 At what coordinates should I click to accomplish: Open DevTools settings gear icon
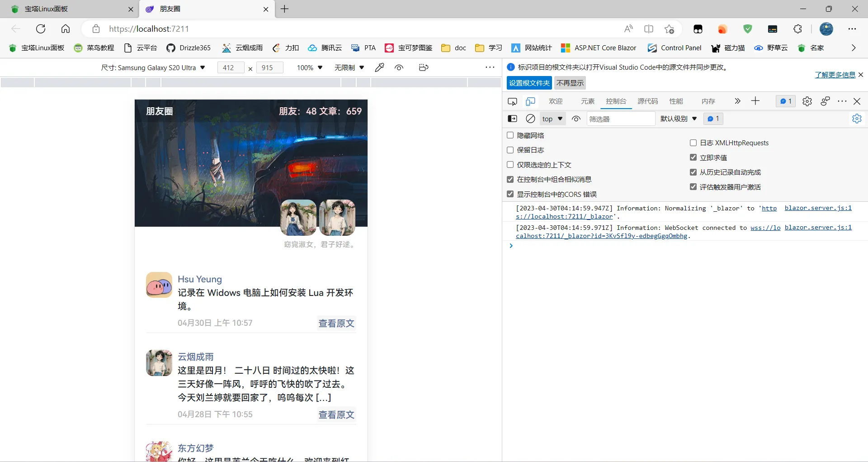click(x=807, y=101)
